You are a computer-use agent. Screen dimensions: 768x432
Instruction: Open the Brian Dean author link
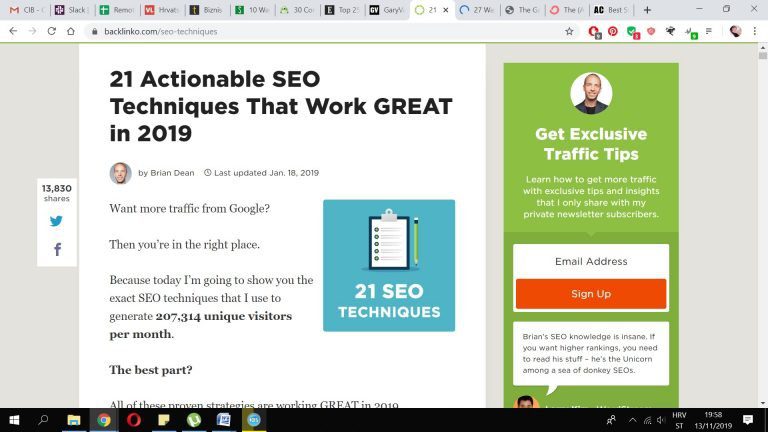coord(172,173)
